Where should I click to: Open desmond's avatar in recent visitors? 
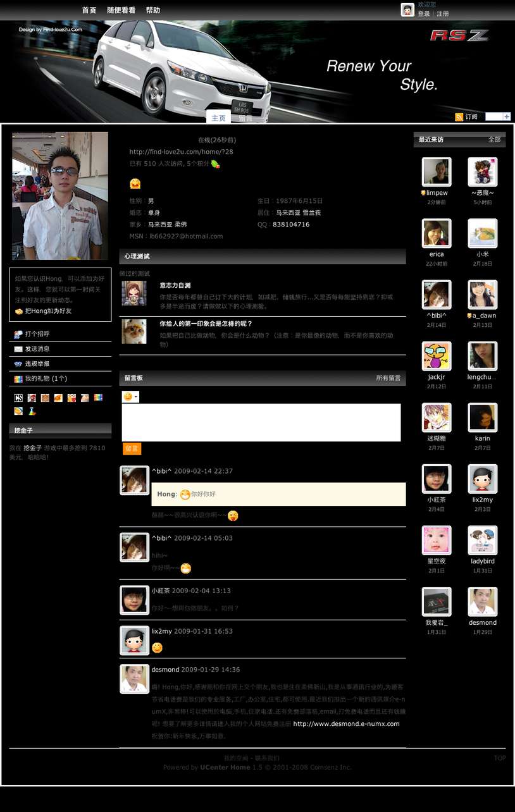(x=483, y=601)
